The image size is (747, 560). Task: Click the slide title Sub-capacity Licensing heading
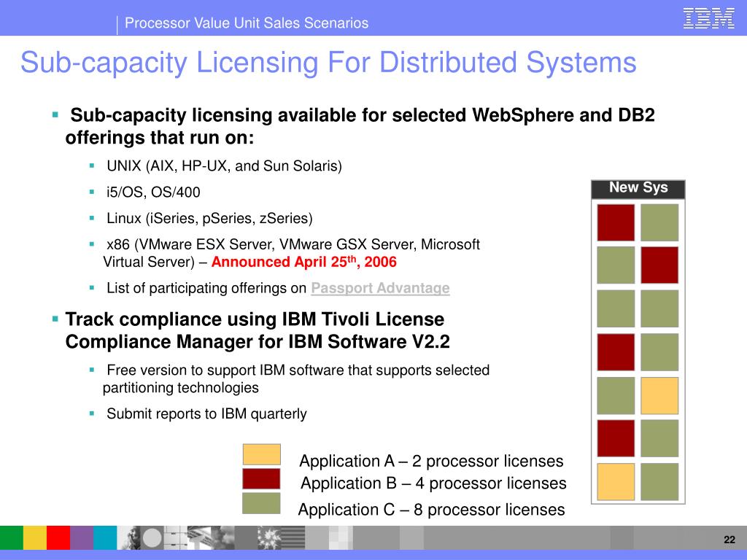tap(328, 63)
